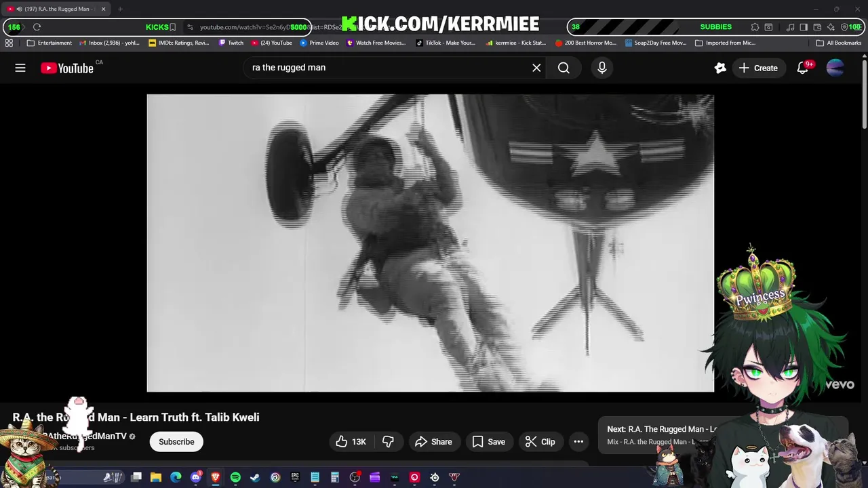Open a new browser tab with plus
This screenshot has height=488, width=868.
point(120,9)
